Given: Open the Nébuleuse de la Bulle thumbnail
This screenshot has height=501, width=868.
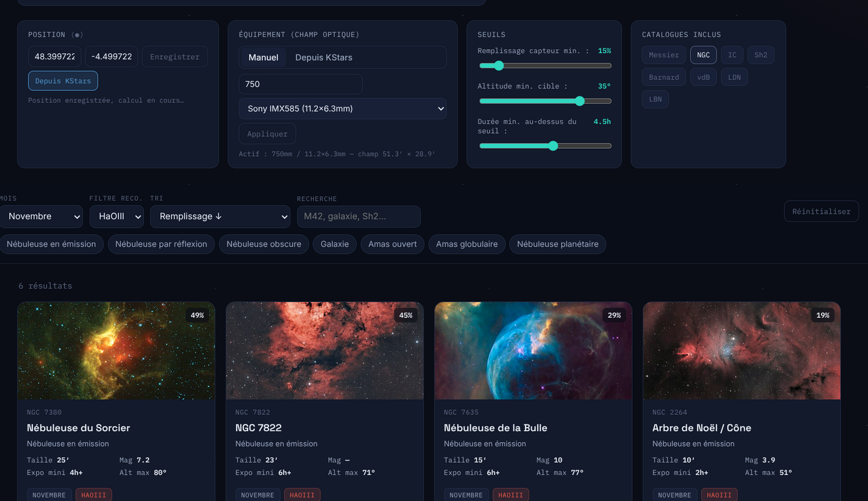Looking at the screenshot, I should pos(533,351).
